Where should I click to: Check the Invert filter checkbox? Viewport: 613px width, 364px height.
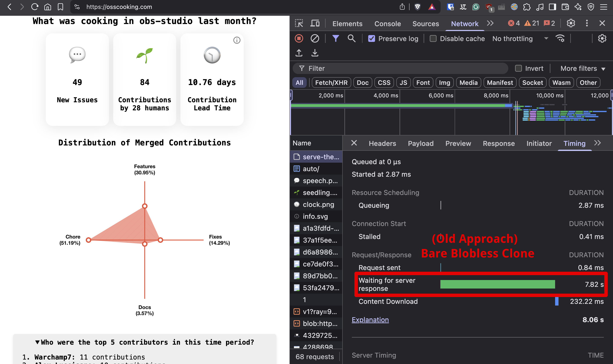(x=518, y=68)
